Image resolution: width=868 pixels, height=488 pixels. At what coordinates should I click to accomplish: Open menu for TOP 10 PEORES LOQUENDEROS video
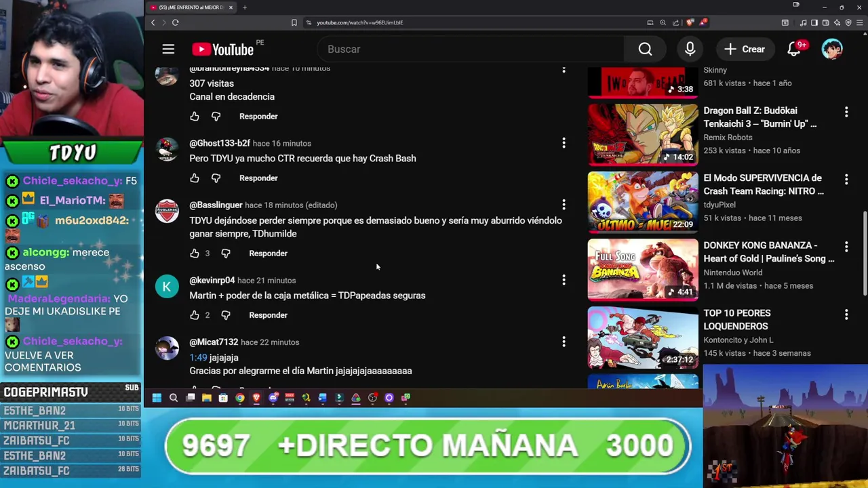click(x=846, y=314)
